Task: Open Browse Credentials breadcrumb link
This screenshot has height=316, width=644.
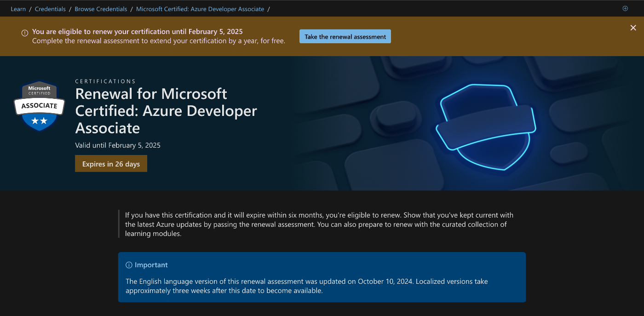Action: point(101,9)
